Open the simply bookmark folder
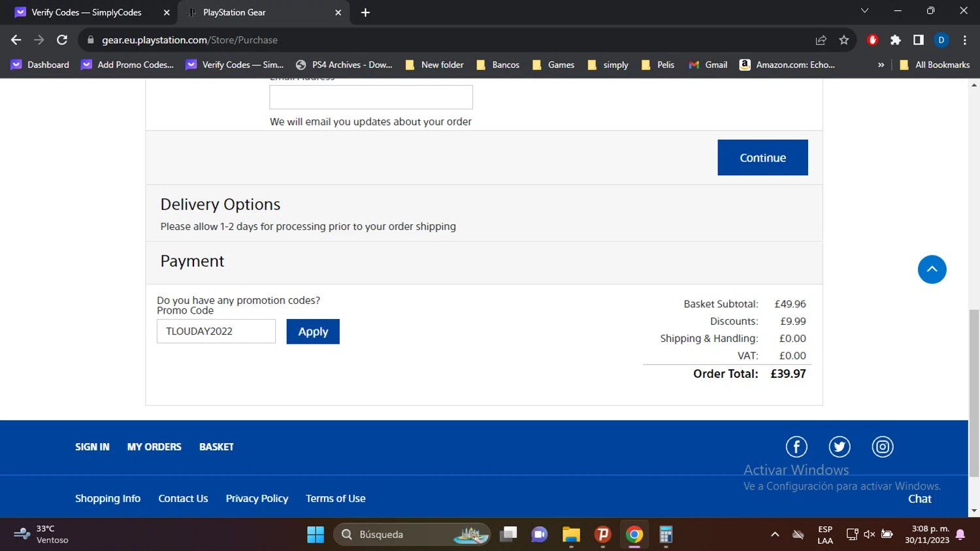This screenshot has height=551, width=980. 608,65
